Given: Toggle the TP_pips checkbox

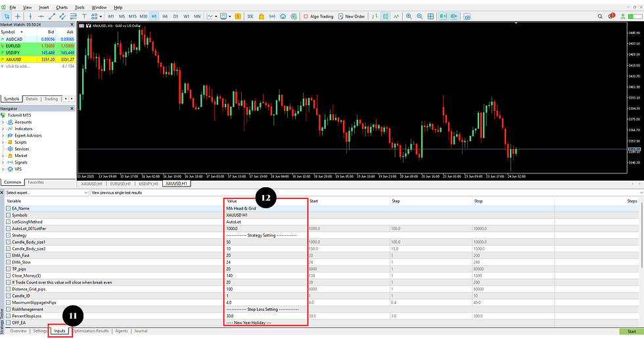Looking at the screenshot, I should 8,269.
